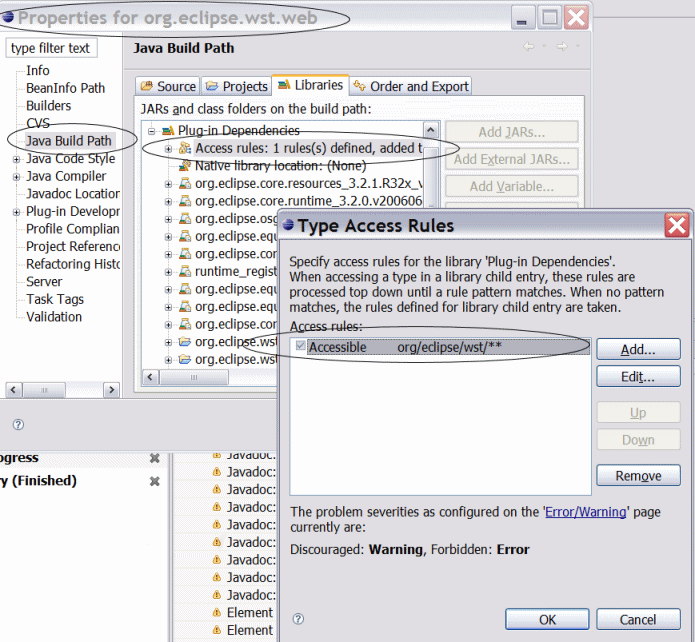Screen dimensions: 695x642
Task: Click the Add External JARs... button
Action: pyautogui.click(x=512, y=159)
